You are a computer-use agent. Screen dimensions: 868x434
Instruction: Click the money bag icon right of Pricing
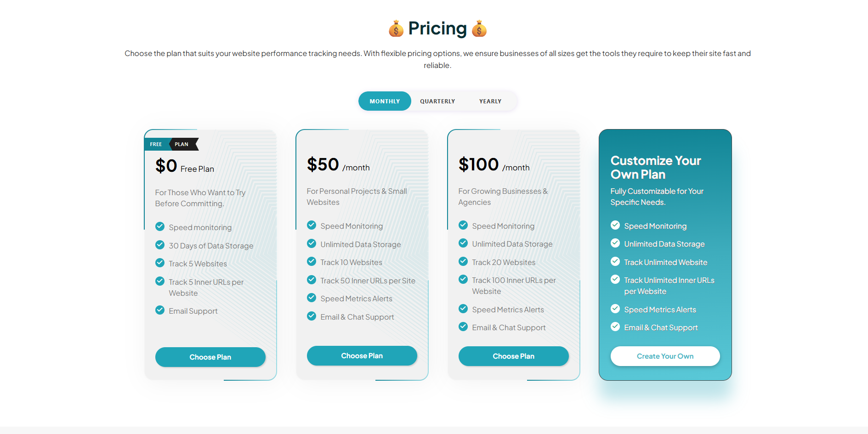tap(479, 28)
